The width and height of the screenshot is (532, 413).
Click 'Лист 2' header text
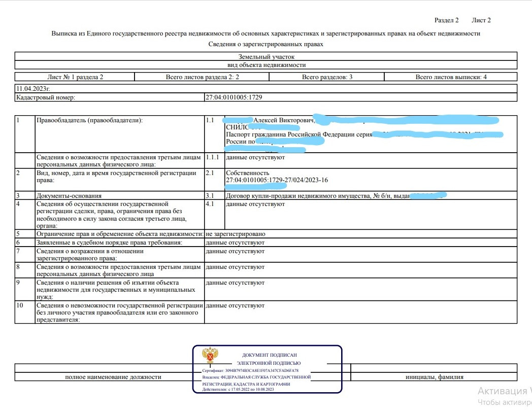(x=481, y=20)
